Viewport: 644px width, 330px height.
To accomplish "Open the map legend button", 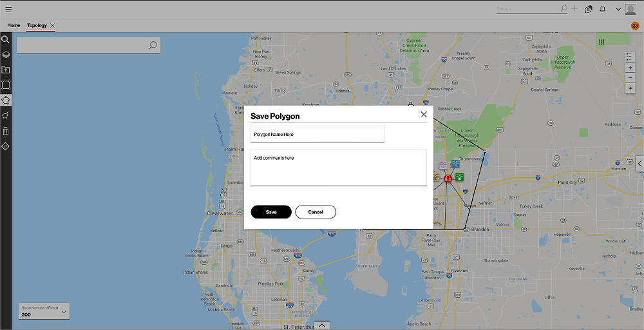I will pos(630,56).
